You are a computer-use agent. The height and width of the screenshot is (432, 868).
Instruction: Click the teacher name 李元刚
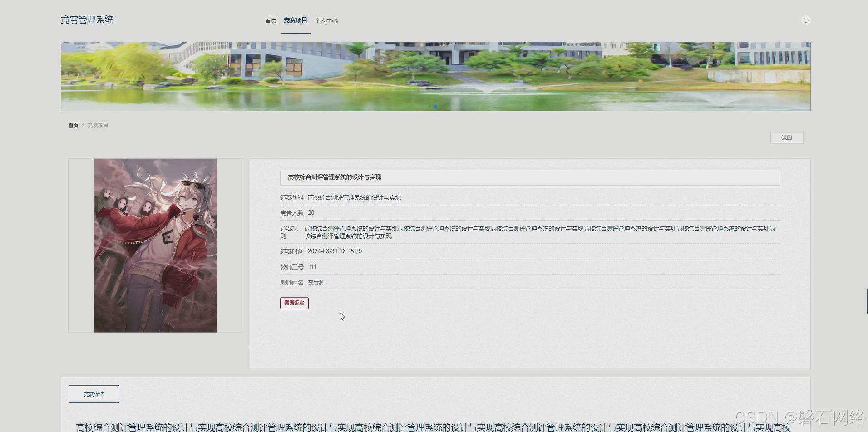click(316, 282)
